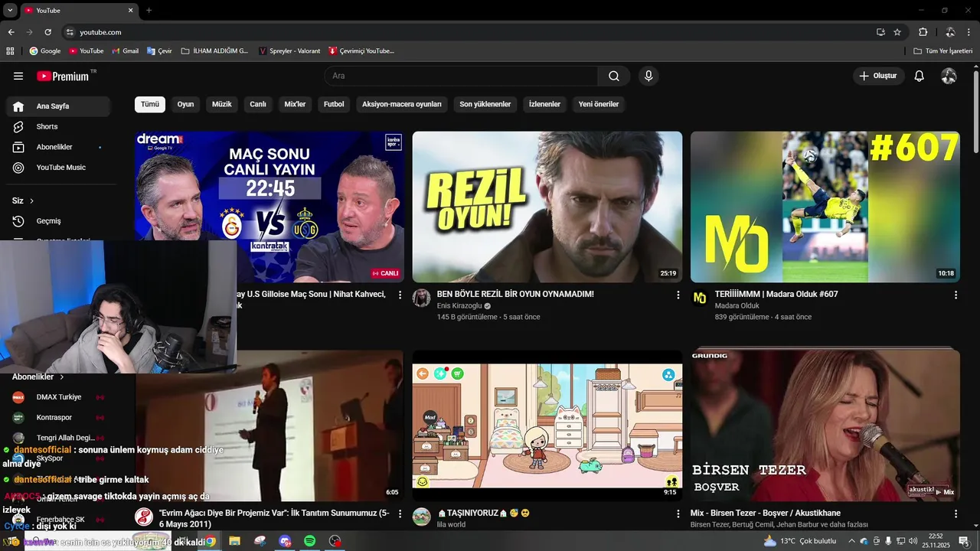The height and width of the screenshot is (551, 980).
Task: Open YouTube Music in sidebar
Action: pyautogui.click(x=58, y=168)
